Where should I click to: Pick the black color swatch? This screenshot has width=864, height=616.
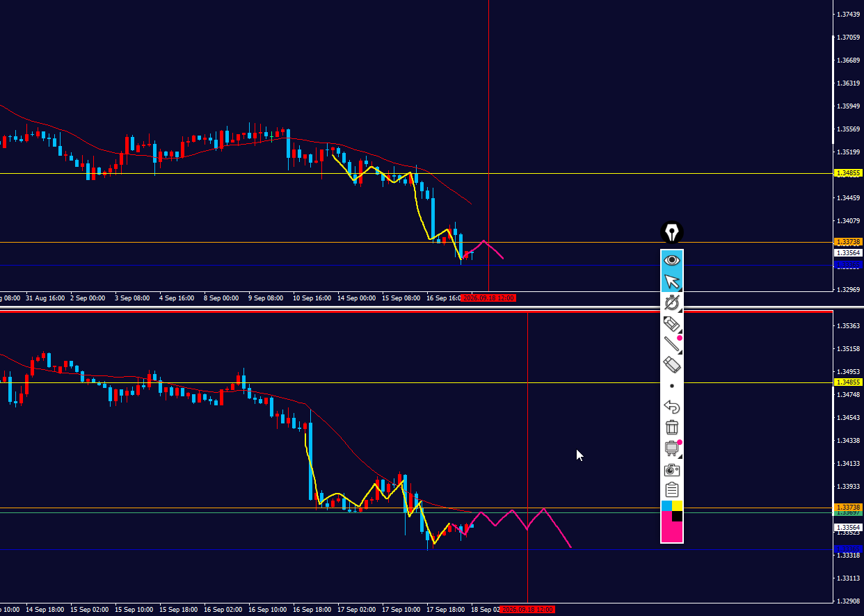click(x=678, y=516)
